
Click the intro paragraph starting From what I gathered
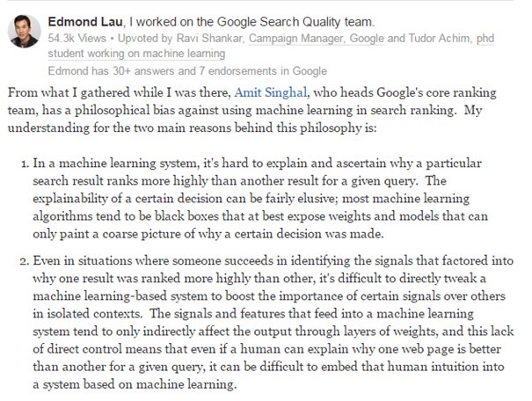(252, 110)
